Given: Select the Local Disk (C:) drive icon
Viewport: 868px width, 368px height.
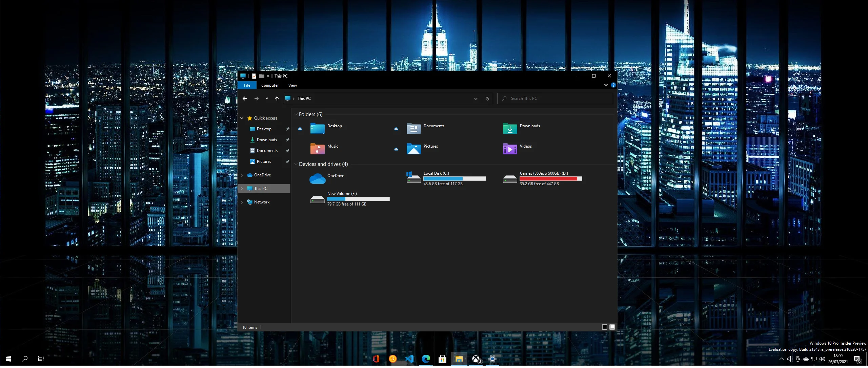Looking at the screenshot, I should coord(413,177).
